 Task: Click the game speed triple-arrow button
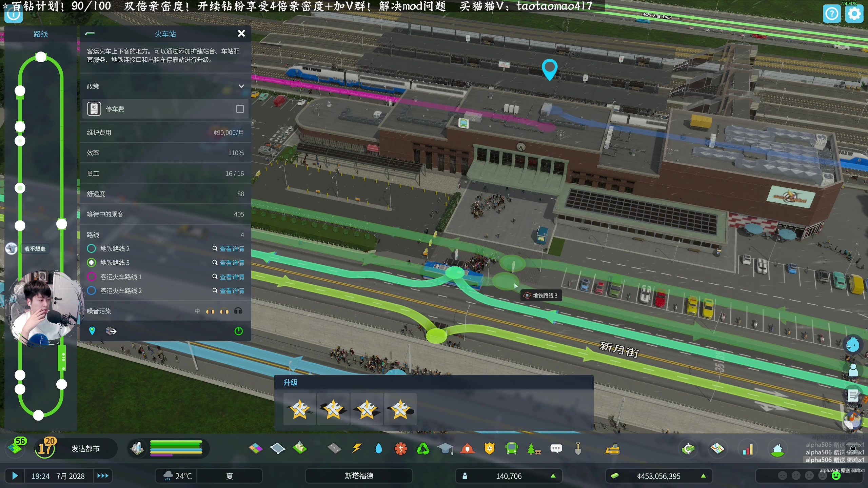click(103, 476)
